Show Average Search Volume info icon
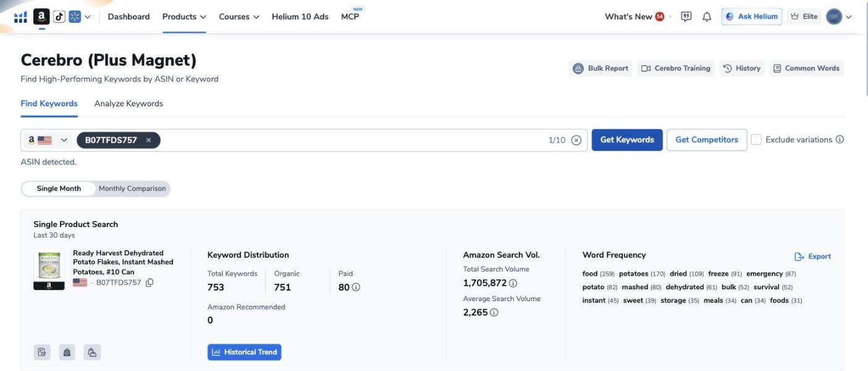The height and width of the screenshot is (371, 868). [494, 313]
